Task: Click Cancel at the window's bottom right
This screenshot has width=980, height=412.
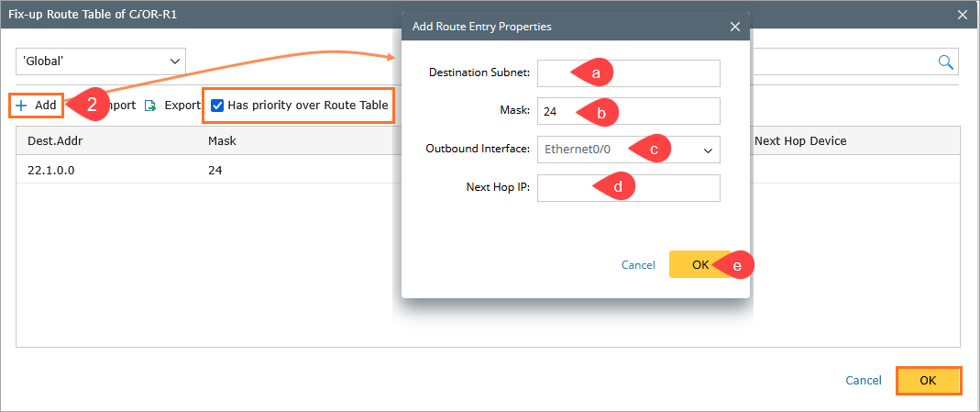Action: tap(864, 381)
